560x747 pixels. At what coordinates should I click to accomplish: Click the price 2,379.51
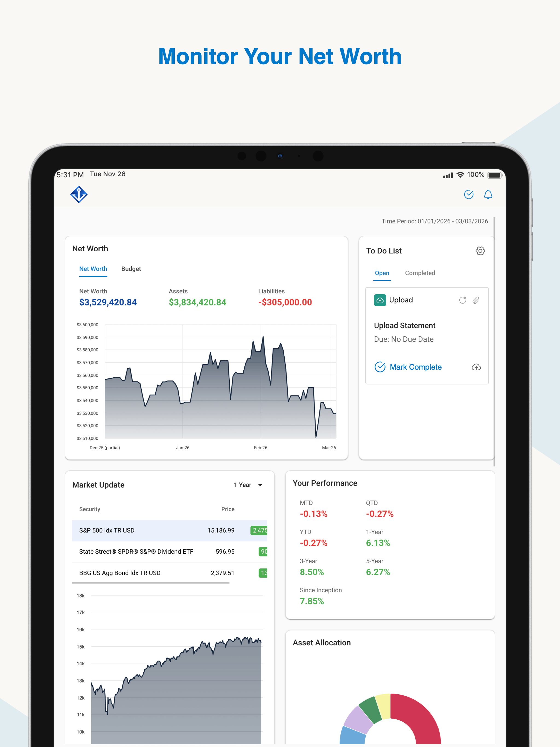[x=223, y=573]
